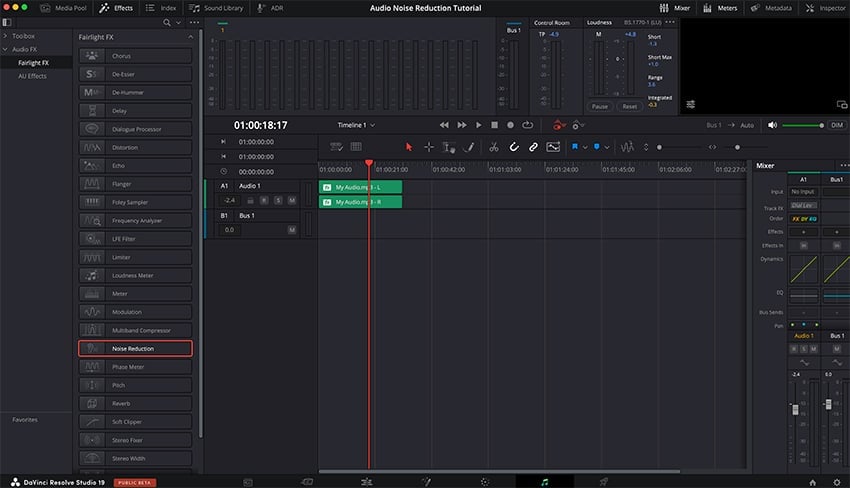The width and height of the screenshot is (850, 488).
Task: Click the Audio 1 mixer fader
Action: [795, 409]
